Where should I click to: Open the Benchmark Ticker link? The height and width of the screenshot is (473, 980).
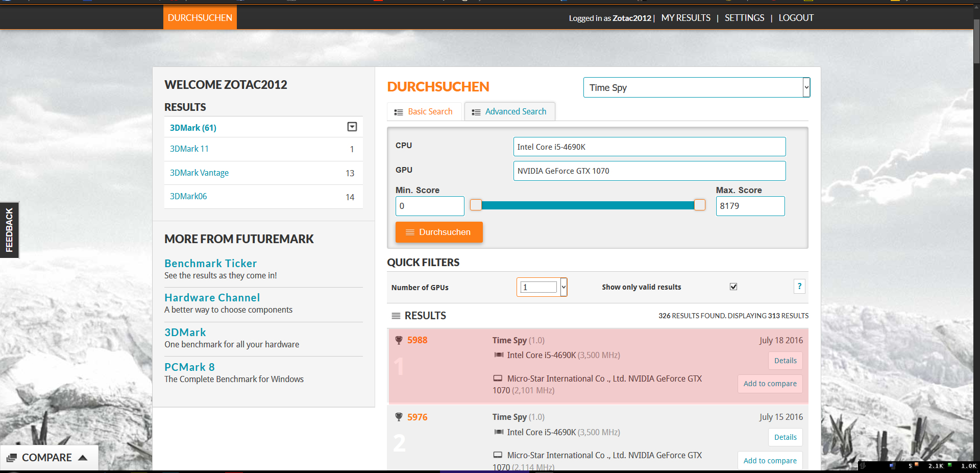(x=210, y=264)
